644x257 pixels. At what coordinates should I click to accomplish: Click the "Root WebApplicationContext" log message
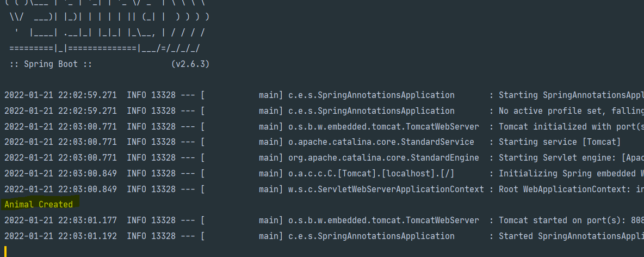(x=571, y=189)
